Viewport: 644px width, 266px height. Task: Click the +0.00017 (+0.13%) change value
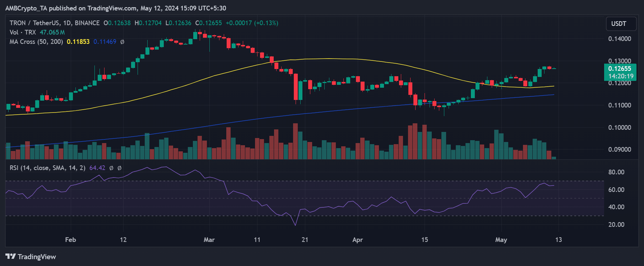pyautogui.click(x=252, y=23)
